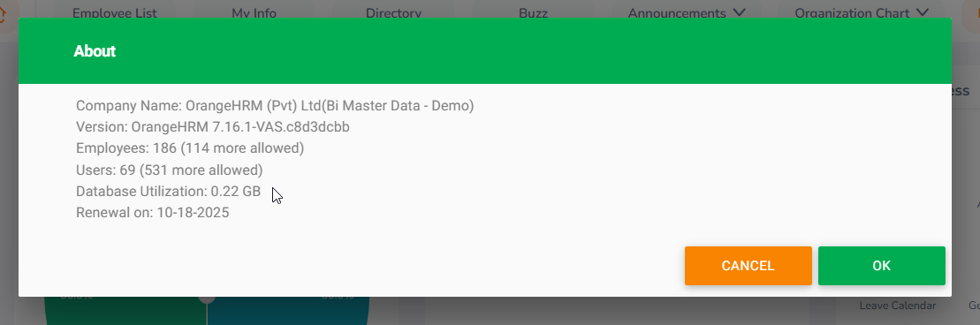Expand the Organization Chart dropdown chevron
The height and width of the screenshot is (325, 980).
tap(922, 12)
